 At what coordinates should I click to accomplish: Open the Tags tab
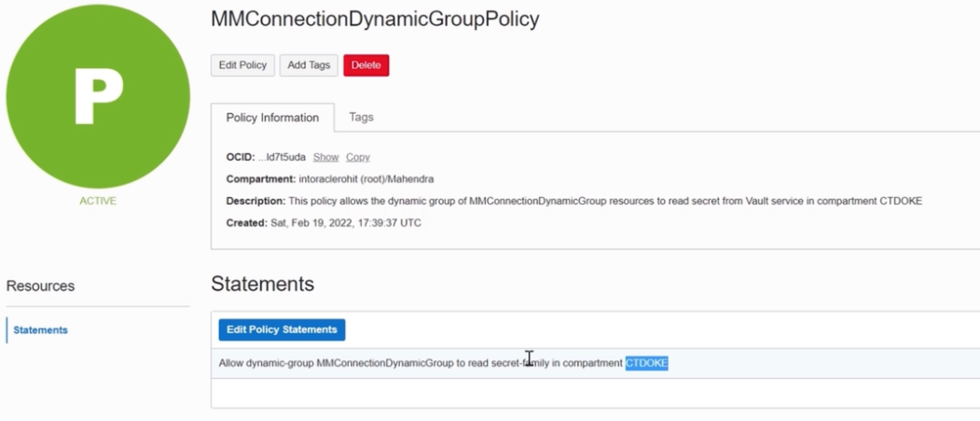pyautogui.click(x=361, y=117)
